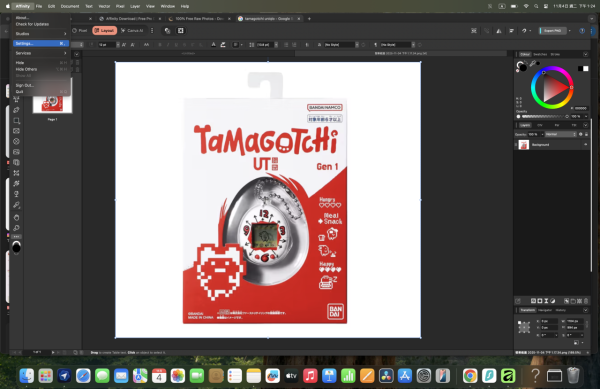
Task: Click the rotate/undo arrow toolbar icon
Action: click(x=524, y=31)
